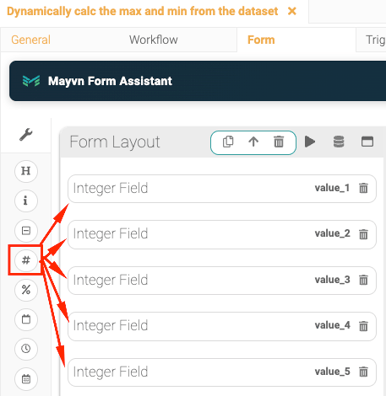Delete form layout with toolbar trash icon
This screenshot has width=386, height=396.
279,142
